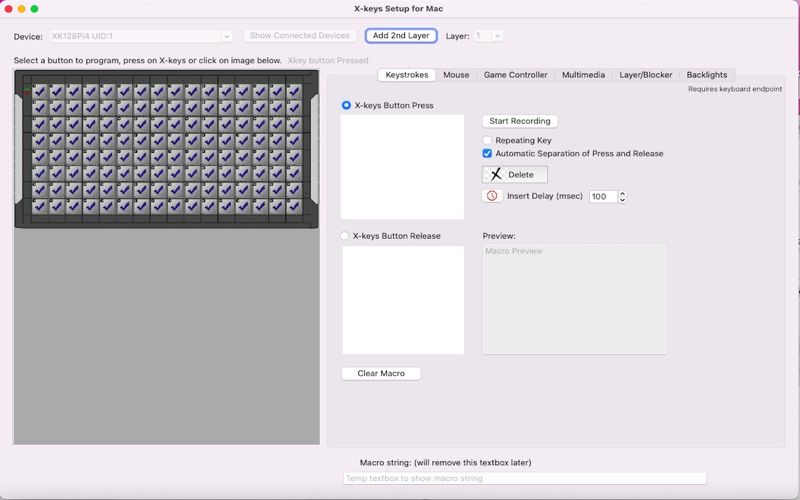Click the Macro string temp textbox
This screenshot has height=500, width=800.
coord(524,478)
